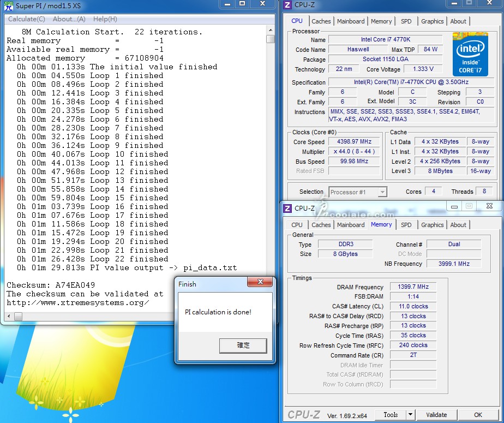Minimize the lower CPU-Z Memory window
The image size is (504, 423).
(x=454, y=206)
